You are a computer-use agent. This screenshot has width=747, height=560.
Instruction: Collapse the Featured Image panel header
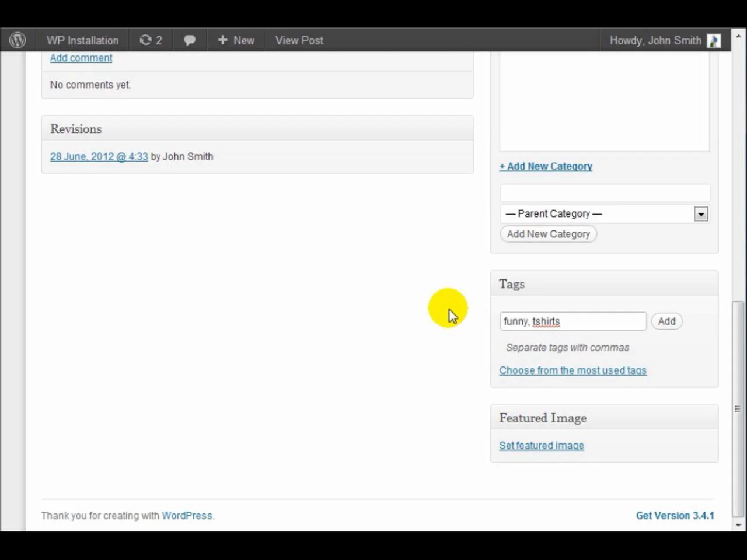tap(605, 418)
